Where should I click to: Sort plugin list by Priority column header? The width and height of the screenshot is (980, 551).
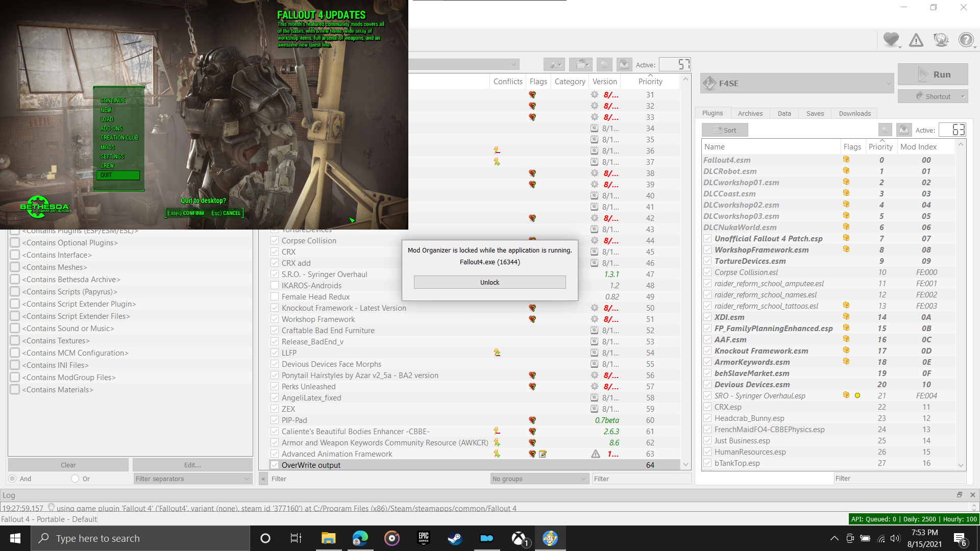point(880,147)
